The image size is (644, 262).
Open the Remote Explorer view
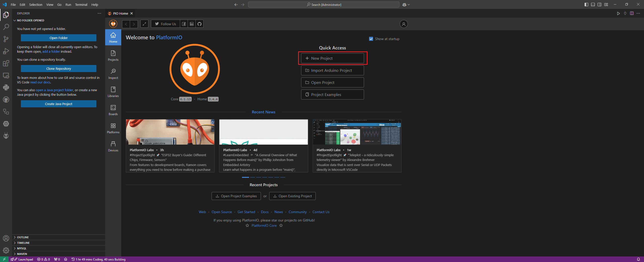tap(6, 75)
